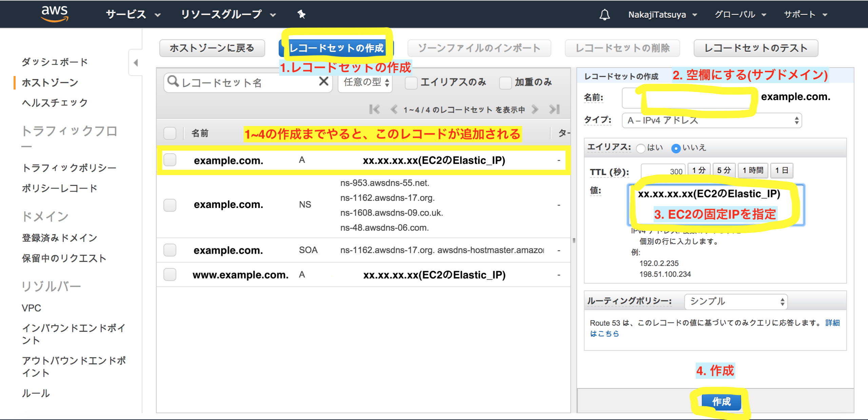Open the ルーティングポリシー シンプル dropdown
868x420 pixels.
(736, 301)
